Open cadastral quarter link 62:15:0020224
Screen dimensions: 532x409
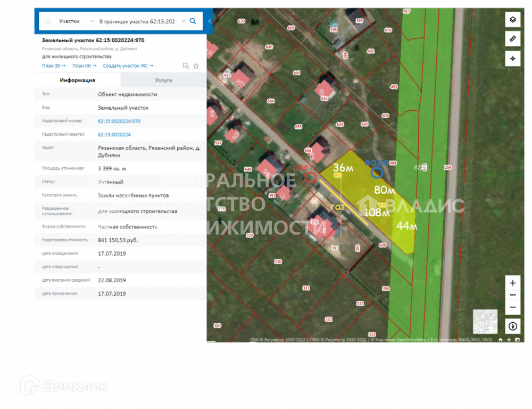[114, 135]
